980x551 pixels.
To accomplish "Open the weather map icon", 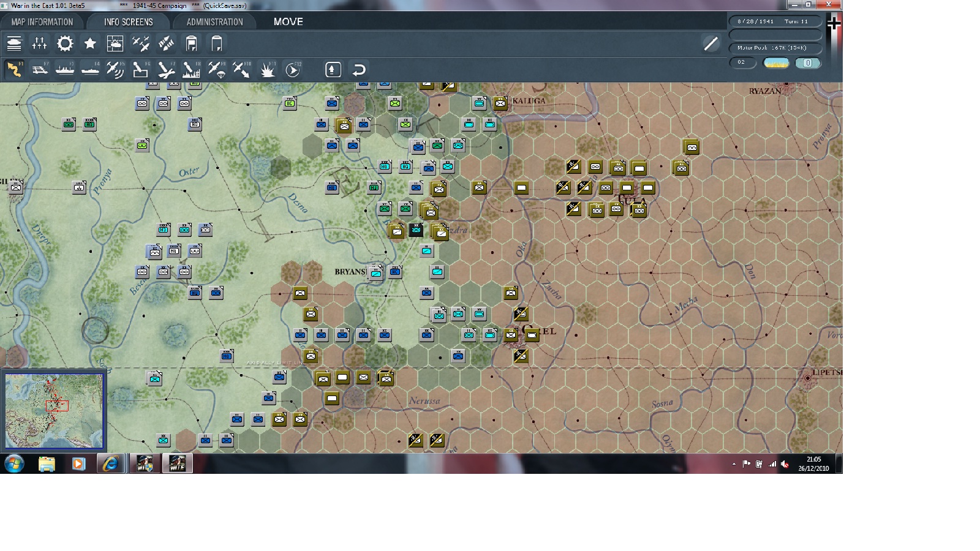I will [115, 43].
